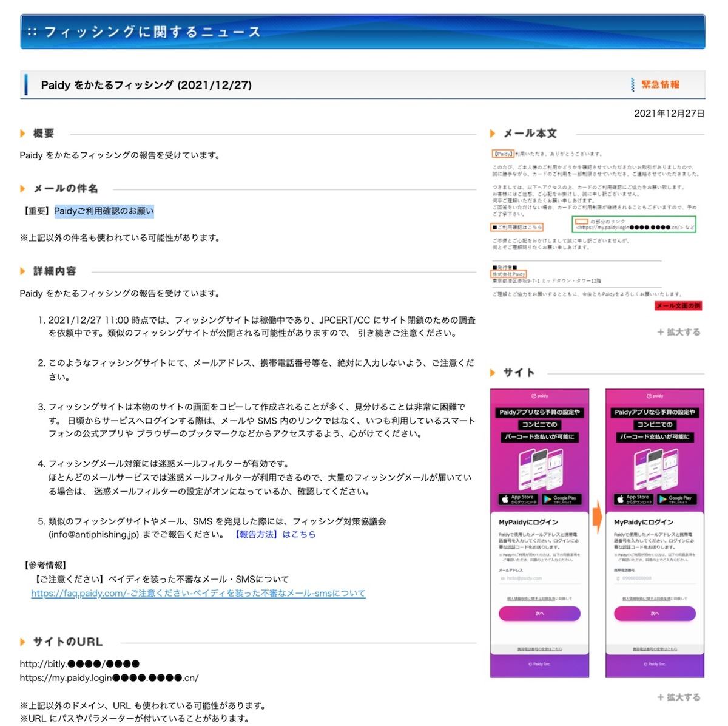Image resolution: width=728 pixels, height=726 pixels.
Task: Click the 概要 section heading arrow
Action: click(23, 134)
